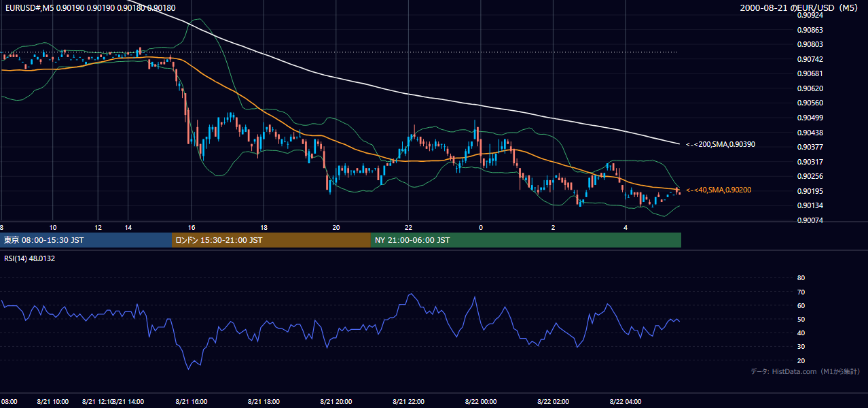Click hour label 20 under the price chart

point(336,227)
